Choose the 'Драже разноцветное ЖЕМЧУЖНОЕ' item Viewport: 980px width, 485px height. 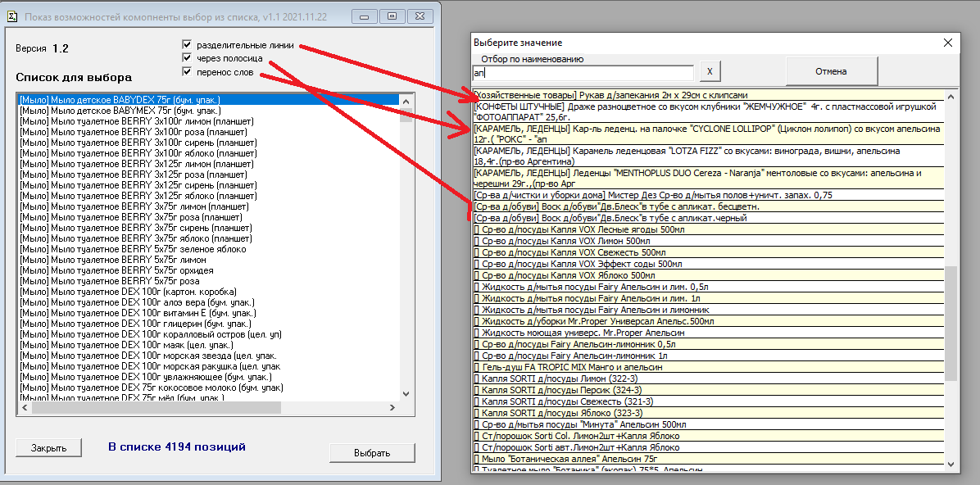(x=708, y=111)
